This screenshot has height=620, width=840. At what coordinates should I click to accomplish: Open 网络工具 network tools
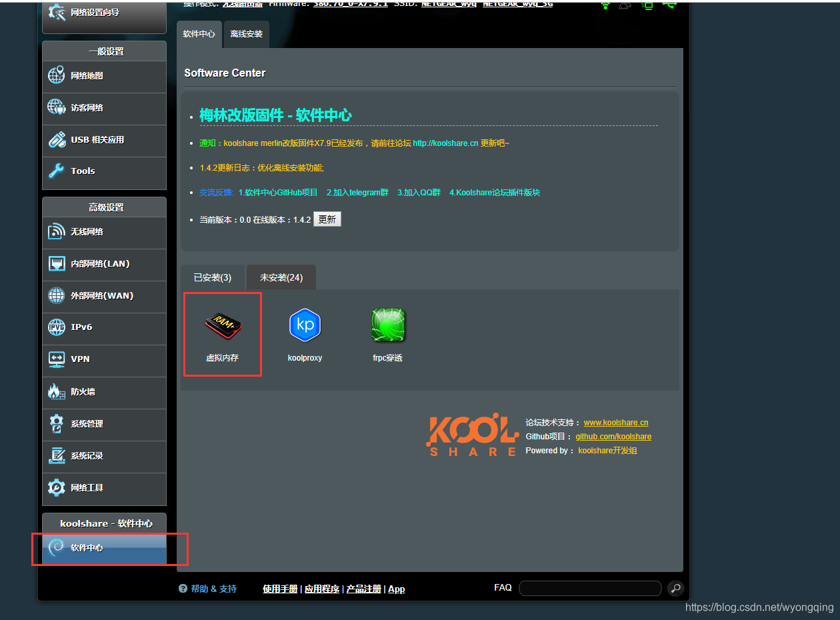tap(104, 488)
